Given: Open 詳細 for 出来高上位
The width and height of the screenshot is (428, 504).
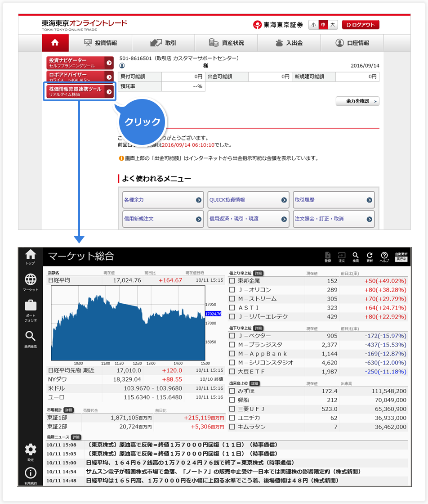Looking at the screenshot, I should pos(254,383).
